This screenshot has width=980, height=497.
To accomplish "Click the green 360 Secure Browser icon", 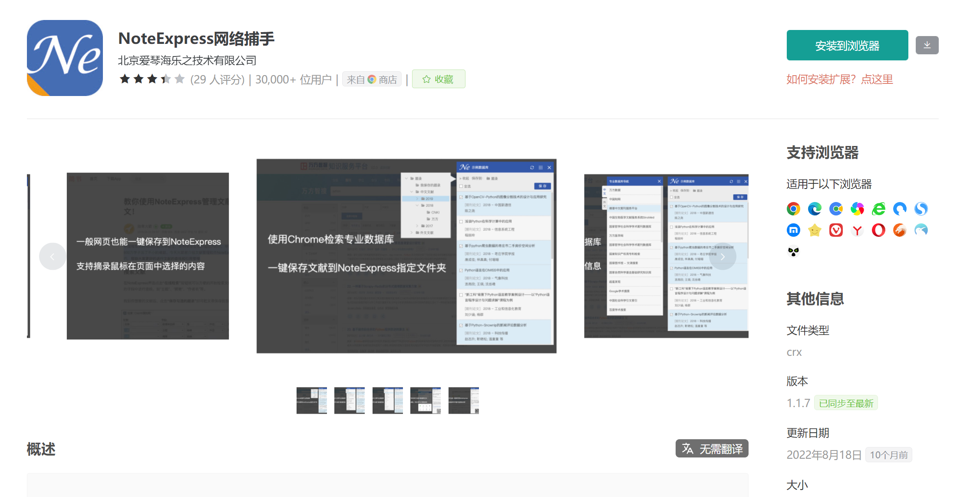I will (x=878, y=209).
